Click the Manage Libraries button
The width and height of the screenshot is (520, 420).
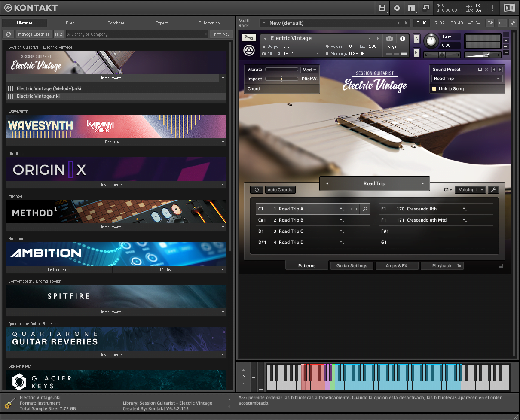coord(34,34)
